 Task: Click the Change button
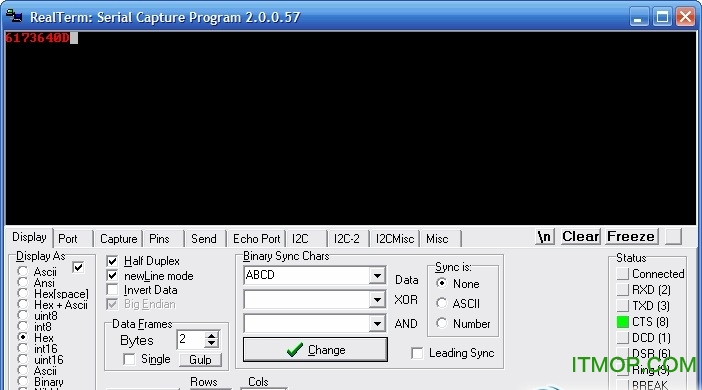315,350
